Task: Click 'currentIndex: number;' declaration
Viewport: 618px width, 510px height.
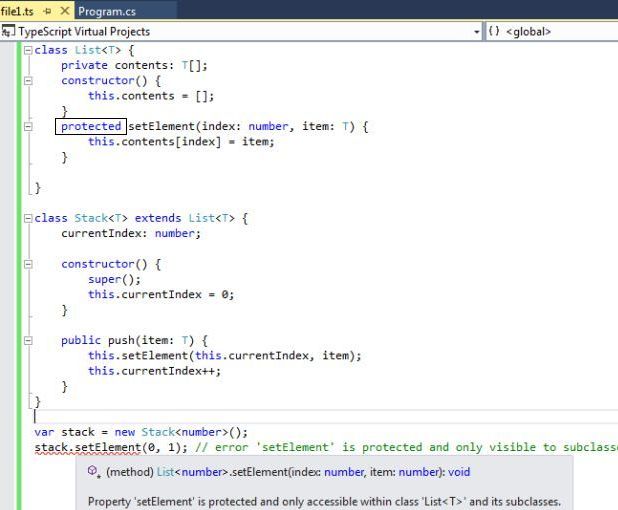Action: click(x=131, y=233)
